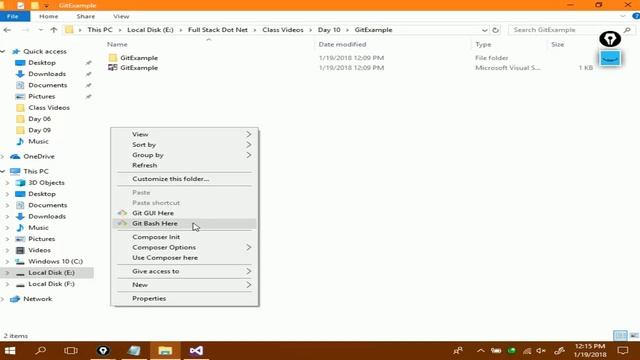
Task: Click Day 10 breadcrumb in path
Action: tap(329, 30)
